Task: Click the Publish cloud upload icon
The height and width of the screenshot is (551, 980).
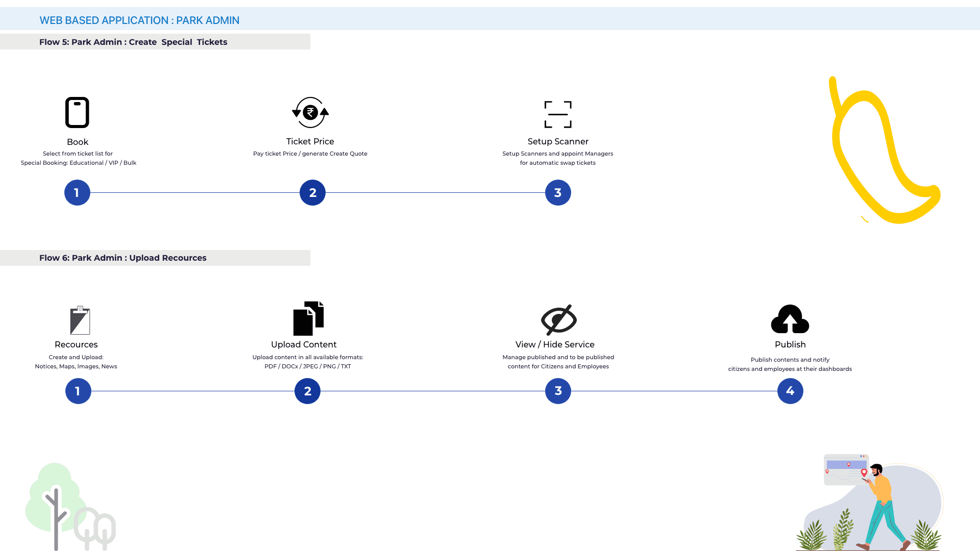Action: tap(790, 319)
